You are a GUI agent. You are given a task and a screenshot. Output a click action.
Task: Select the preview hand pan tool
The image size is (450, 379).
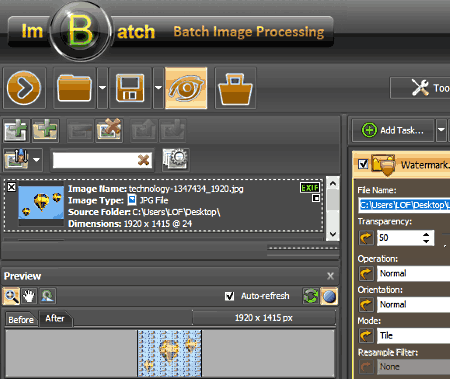(x=29, y=296)
